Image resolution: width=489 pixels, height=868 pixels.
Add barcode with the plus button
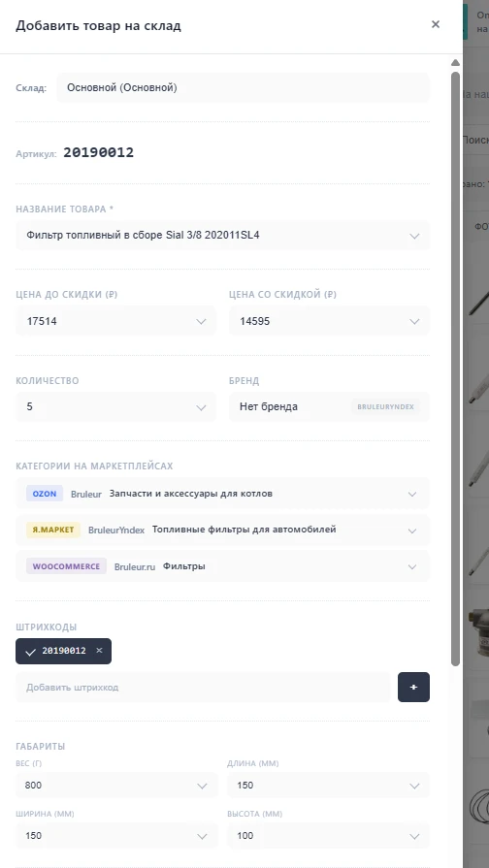(413, 687)
